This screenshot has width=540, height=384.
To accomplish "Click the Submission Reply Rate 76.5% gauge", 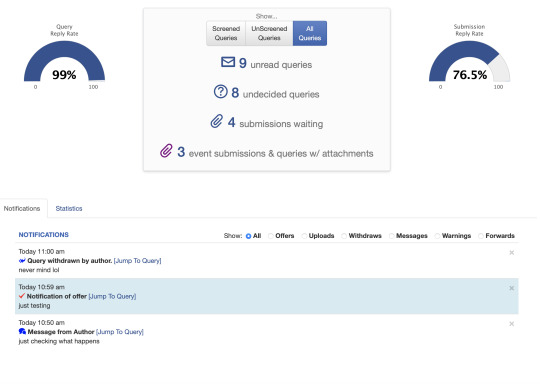I will pos(469,62).
